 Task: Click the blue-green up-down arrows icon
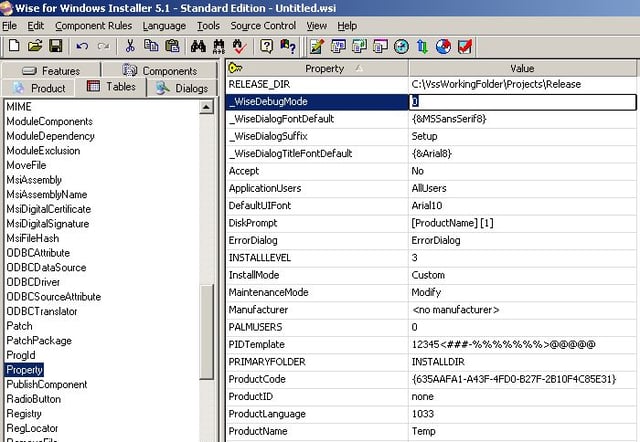(x=422, y=47)
